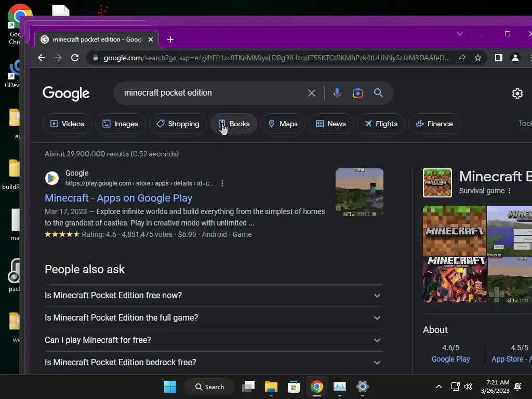The image size is (532, 399).
Task: Open the Minecraft grass block app icon
Action: [437, 183]
